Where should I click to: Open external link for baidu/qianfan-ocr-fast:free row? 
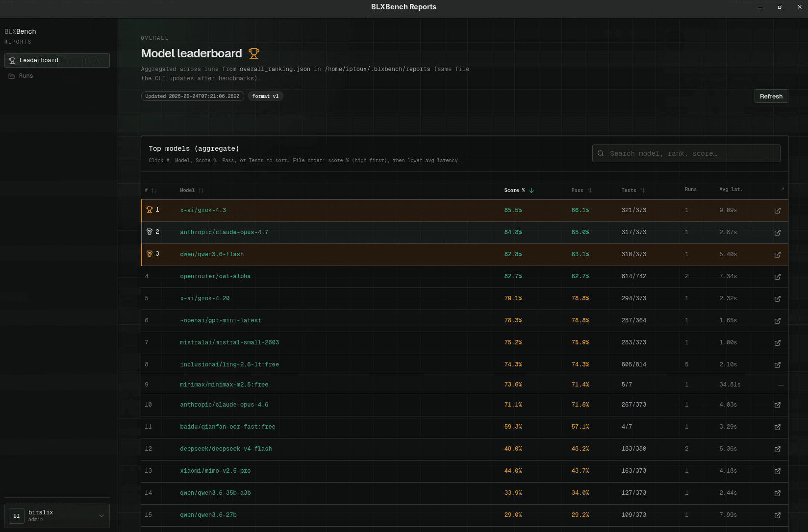coord(777,427)
